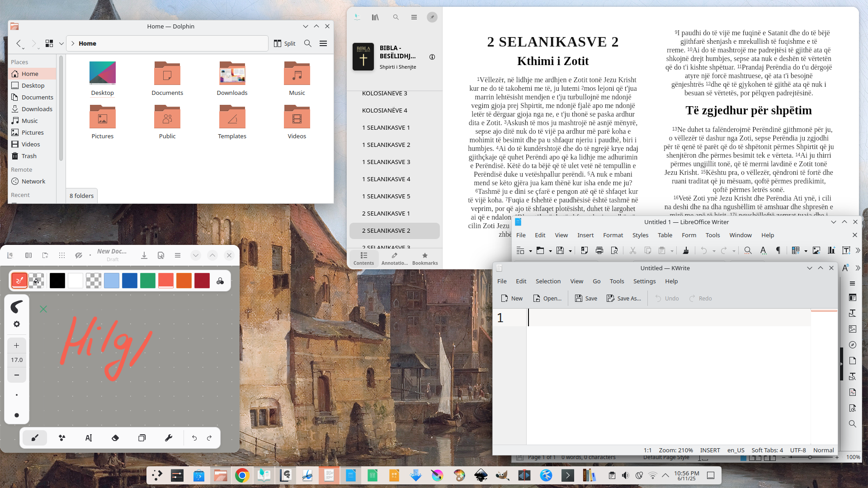
Task: Click Print icon in LibreOffice Writer toolbar
Action: click(x=599, y=250)
